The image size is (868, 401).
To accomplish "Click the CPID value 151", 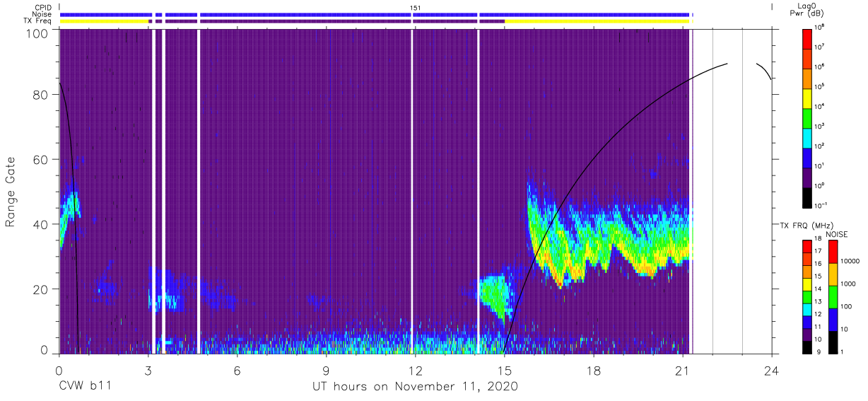I will pos(416,8).
